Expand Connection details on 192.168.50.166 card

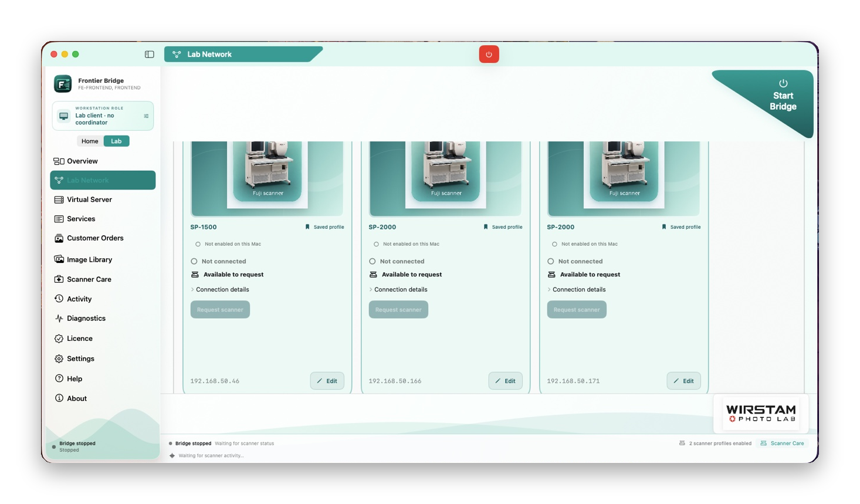(398, 290)
